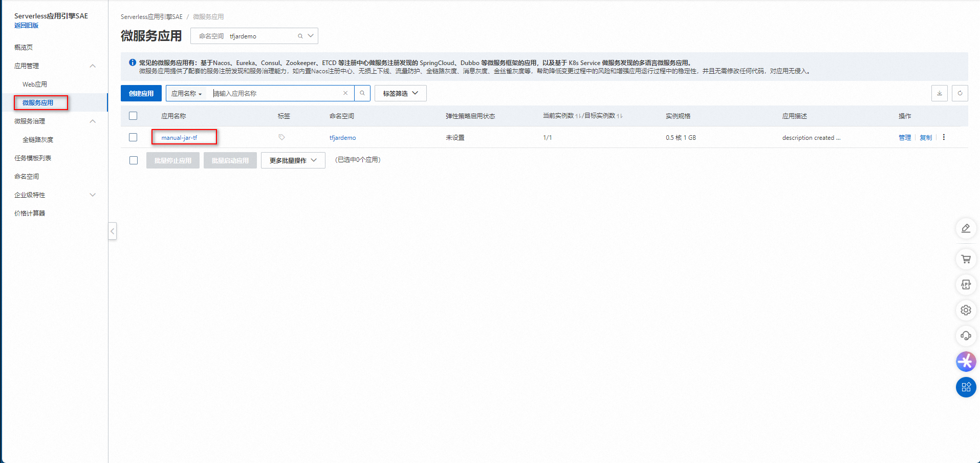Click the 标签 column header
This screenshot has width=980, height=463.
pyautogui.click(x=284, y=116)
